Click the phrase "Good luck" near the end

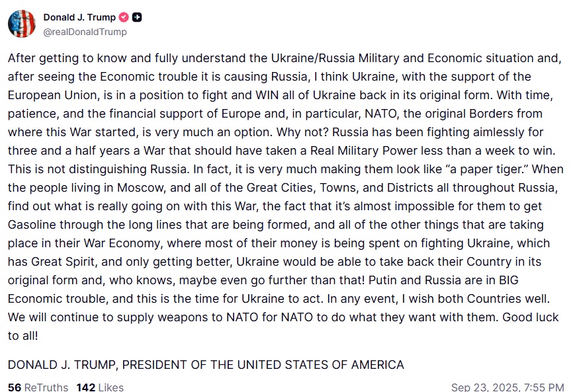click(530, 317)
